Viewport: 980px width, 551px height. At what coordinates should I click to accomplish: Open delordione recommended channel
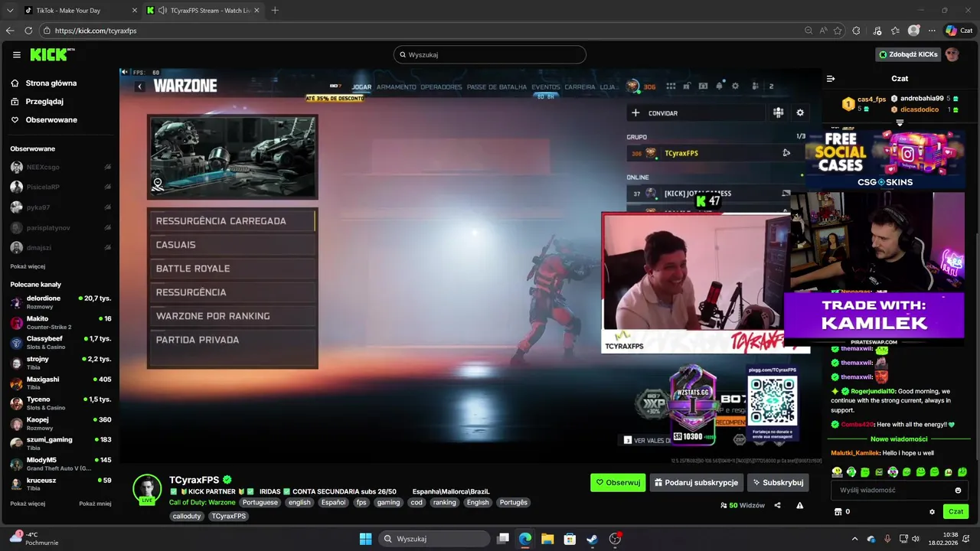(61, 302)
